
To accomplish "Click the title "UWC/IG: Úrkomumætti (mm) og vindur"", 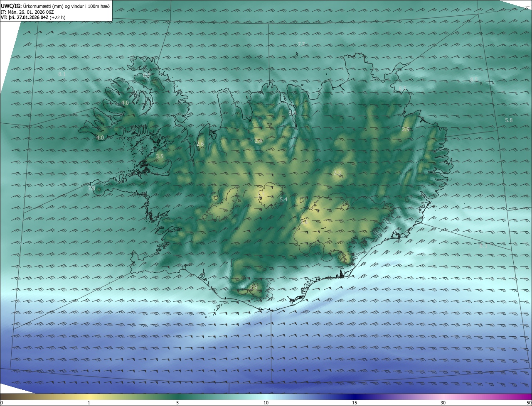I will (x=55, y=6).
